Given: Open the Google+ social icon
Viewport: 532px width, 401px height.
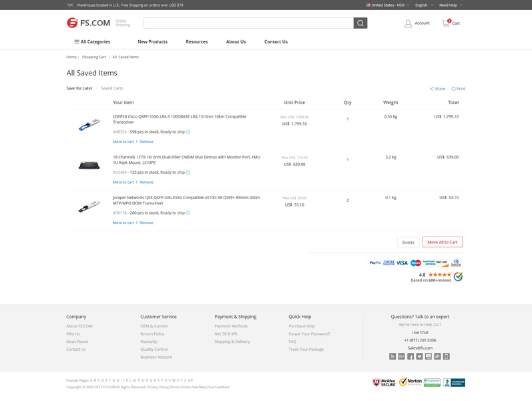Looking at the screenshot, I should pyautogui.click(x=401, y=356).
